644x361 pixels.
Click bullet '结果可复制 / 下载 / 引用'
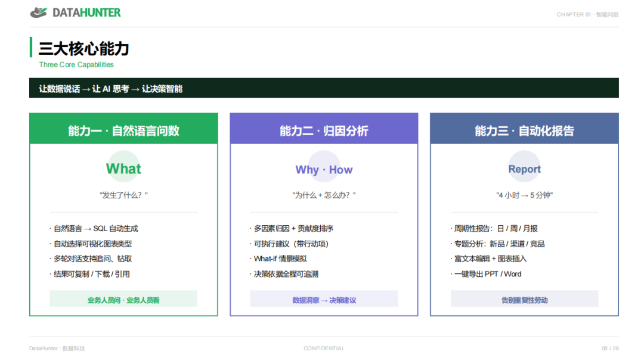pyautogui.click(x=90, y=274)
